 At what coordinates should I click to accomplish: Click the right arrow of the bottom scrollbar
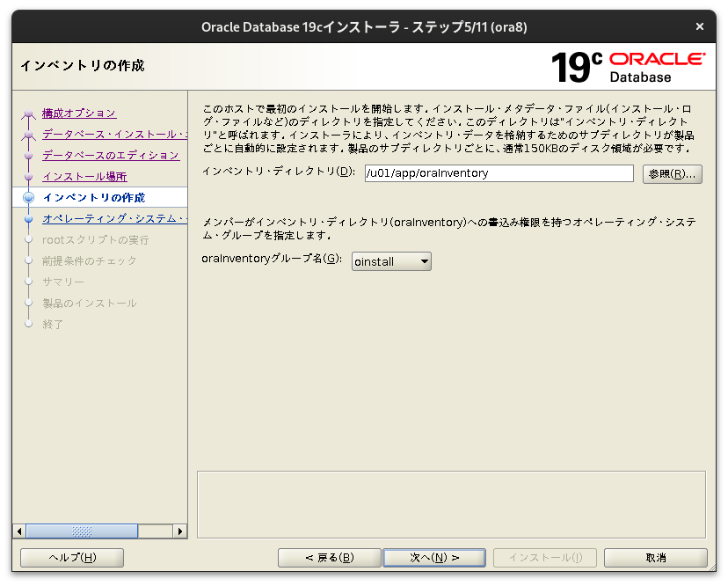click(180, 531)
